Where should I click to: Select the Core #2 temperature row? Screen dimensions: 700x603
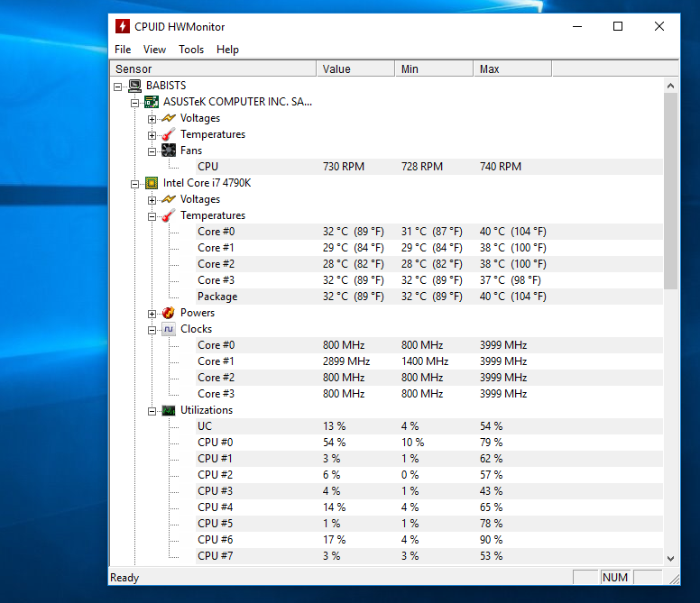click(429, 264)
